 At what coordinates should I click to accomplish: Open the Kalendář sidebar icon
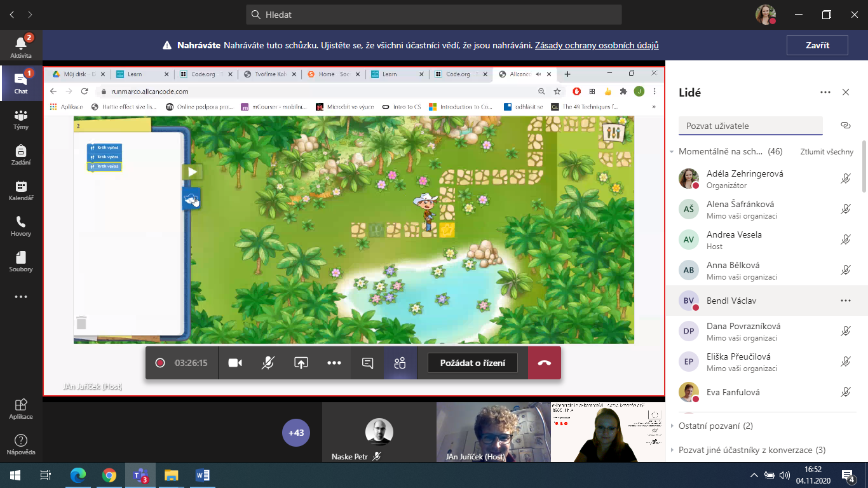(21, 190)
